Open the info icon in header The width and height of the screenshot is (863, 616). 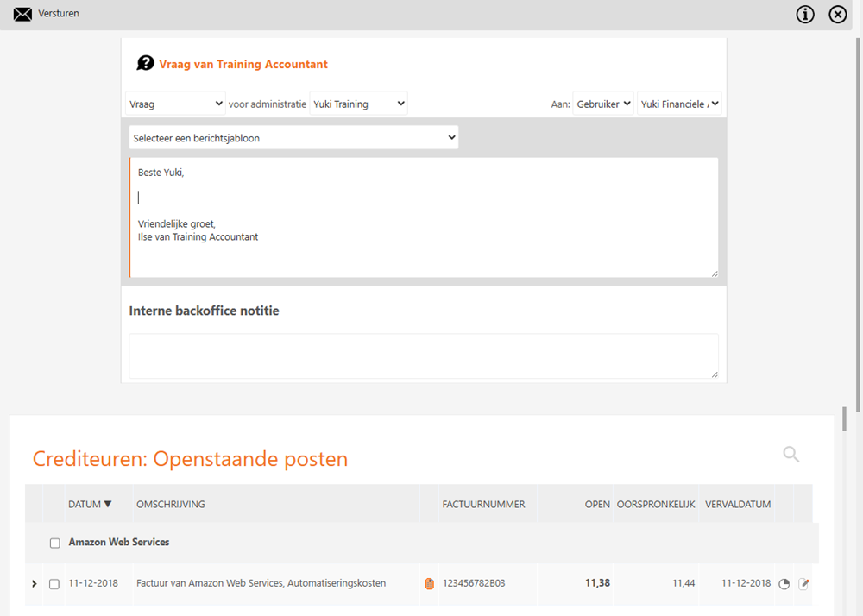click(x=804, y=15)
